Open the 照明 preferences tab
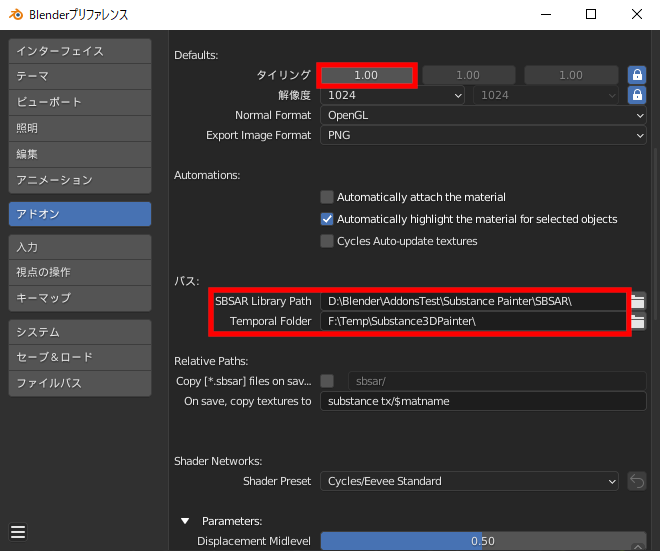This screenshot has width=660, height=551. (x=80, y=128)
